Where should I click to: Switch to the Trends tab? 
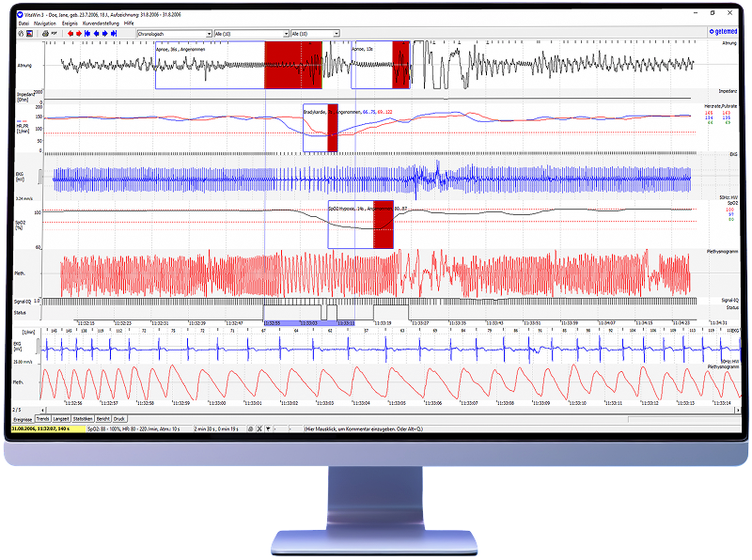[x=43, y=417]
